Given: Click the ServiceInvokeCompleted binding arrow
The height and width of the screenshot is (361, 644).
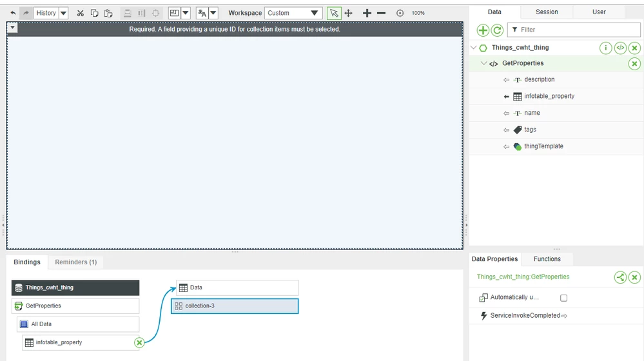Looking at the screenshot, I should pyautogui.click(x=564, y=316).
